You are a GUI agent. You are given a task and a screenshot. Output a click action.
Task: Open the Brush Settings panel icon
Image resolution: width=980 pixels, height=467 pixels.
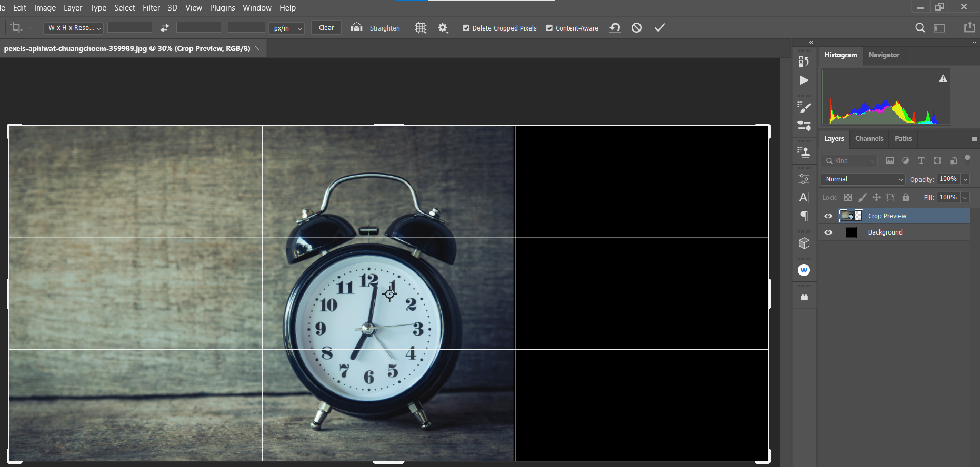click(x=804, y=107)
